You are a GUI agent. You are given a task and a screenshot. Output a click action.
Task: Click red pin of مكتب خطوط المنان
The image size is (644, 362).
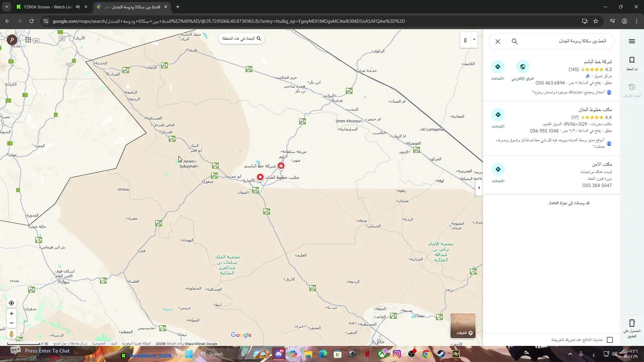point(260,177)
